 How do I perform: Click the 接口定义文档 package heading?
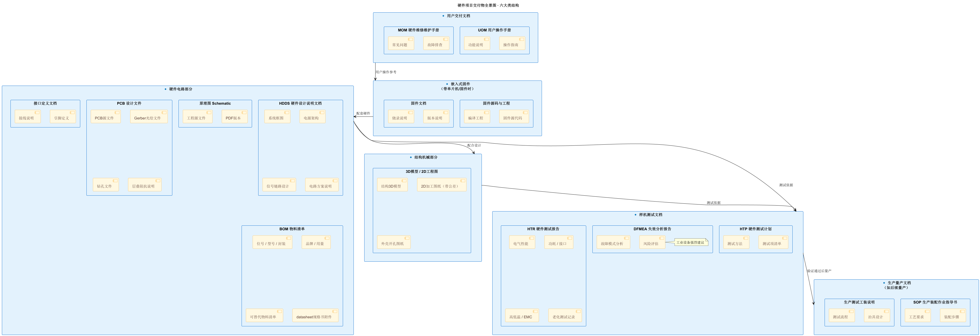45,103
